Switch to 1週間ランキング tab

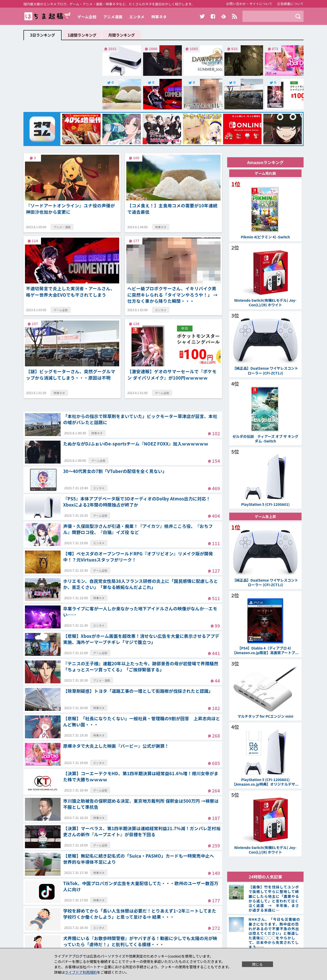point(82,35)
